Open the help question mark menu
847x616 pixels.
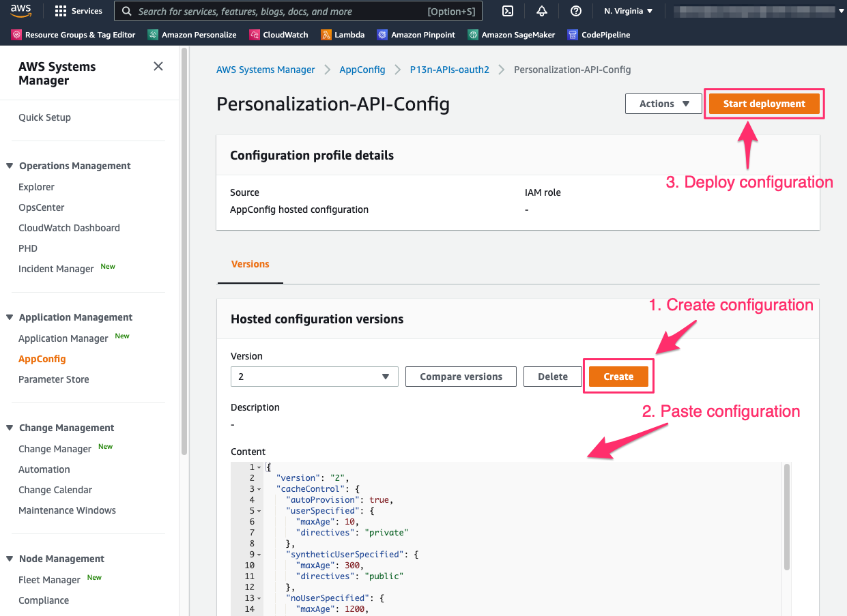coord(576,11)
